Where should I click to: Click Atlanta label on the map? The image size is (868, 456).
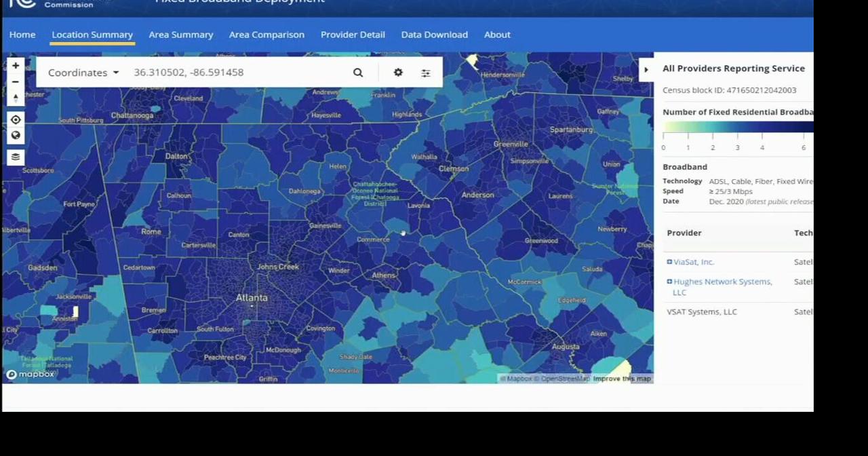(x=252, y=298)
